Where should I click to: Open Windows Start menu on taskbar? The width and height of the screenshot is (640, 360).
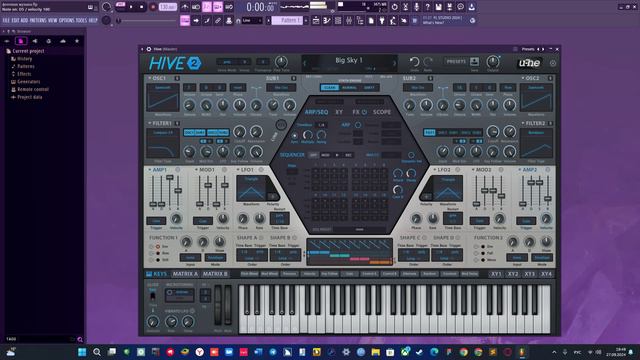[x=82, y=352]
